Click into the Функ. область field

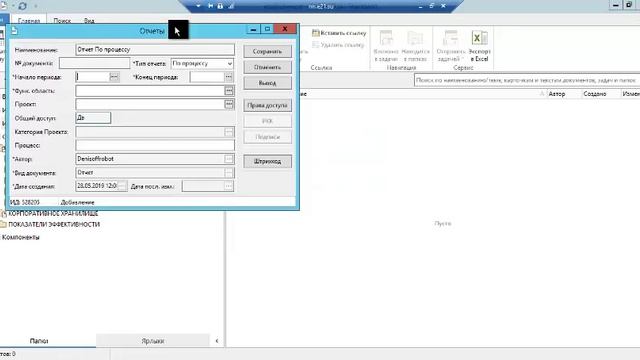click(x=150, y=91)
